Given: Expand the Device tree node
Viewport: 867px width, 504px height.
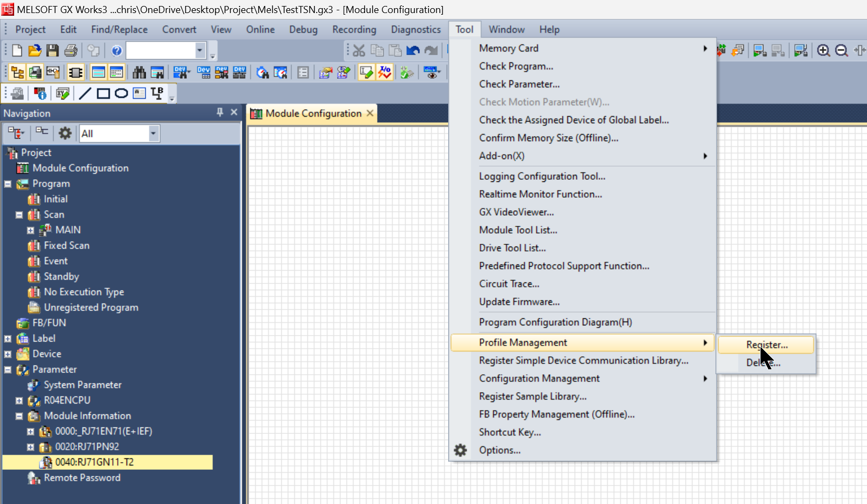Looking at the screenshot, I should pos(8,355).
